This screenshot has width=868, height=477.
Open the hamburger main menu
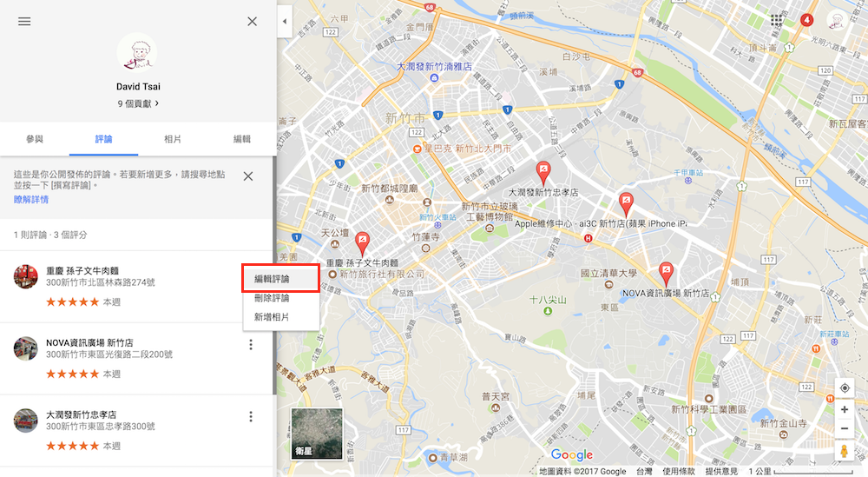point(24,22)
